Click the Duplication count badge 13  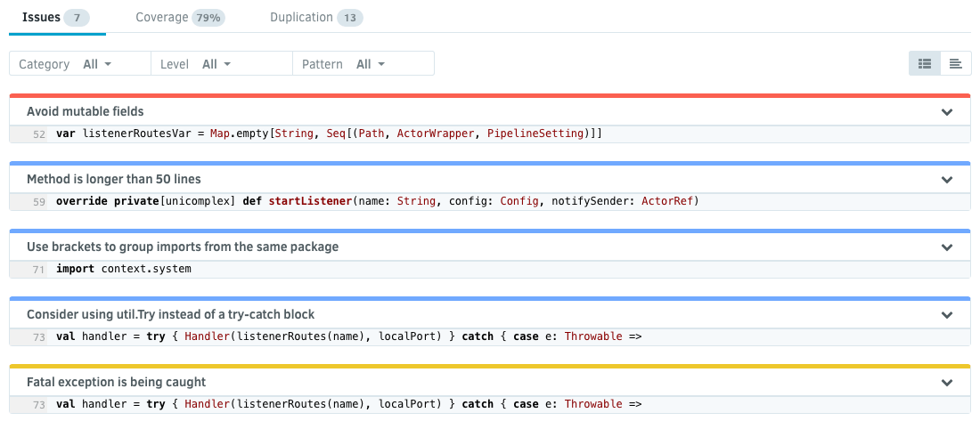(x=350, y=18)
